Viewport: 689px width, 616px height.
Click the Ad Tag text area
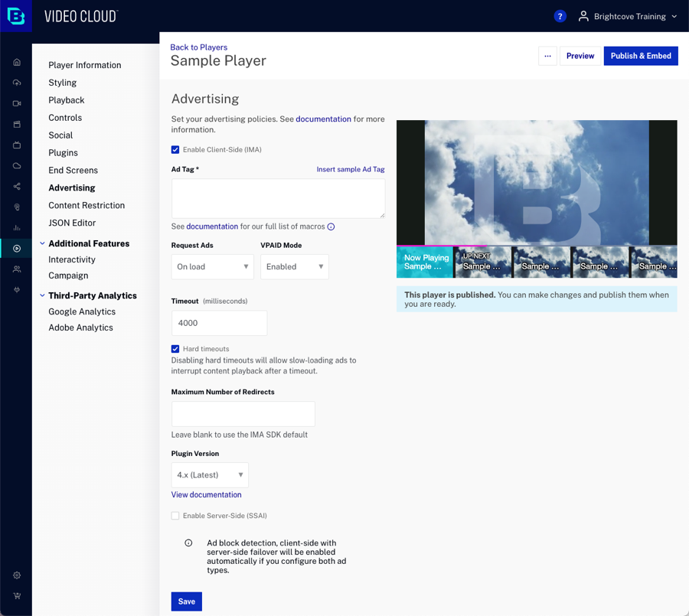tap(278, 199)
